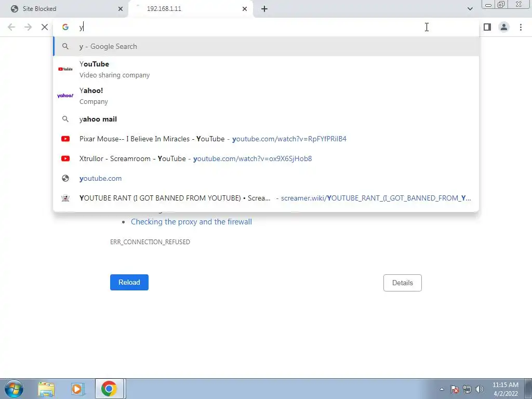This screenshot has height=399, width=532.
Task: Open the YOUTUBE RANT screamer.wiki suggestion
Action: click(x=266, y=198)
